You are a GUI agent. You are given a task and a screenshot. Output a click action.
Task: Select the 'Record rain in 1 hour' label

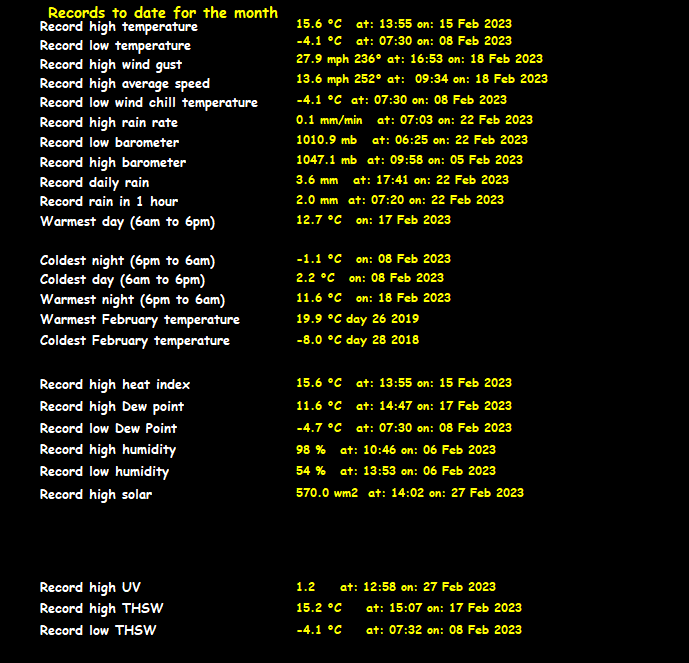tap(109, 202)
